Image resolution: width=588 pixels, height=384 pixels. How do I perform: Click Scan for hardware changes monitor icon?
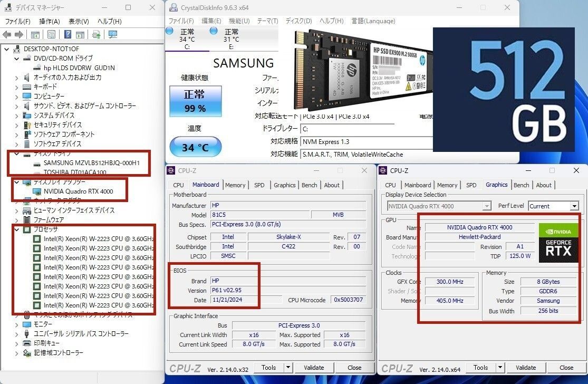pyautogui.click(x=112, y=34)
